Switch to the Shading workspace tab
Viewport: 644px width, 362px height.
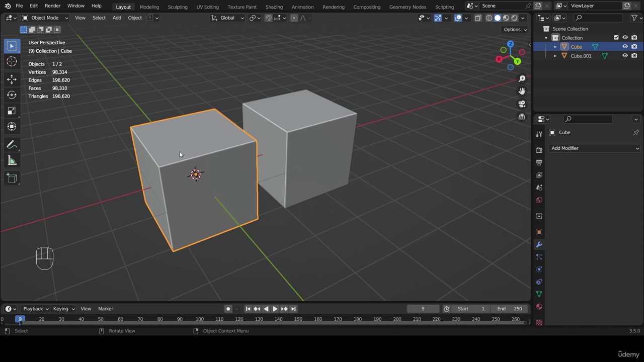274,7
